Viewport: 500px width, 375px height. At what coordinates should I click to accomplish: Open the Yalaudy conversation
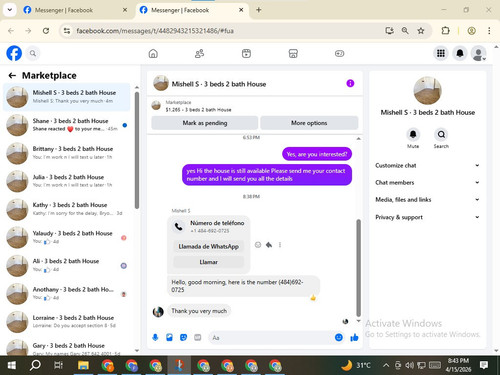click(67, 237)
